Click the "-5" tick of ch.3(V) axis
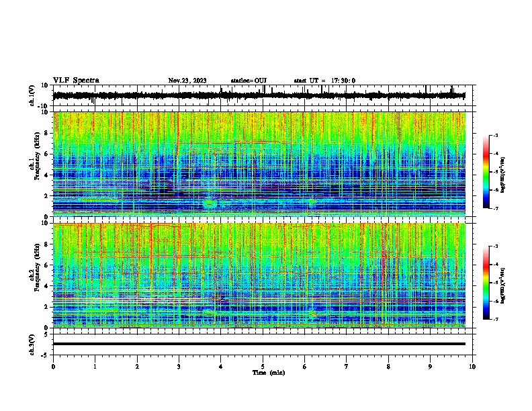Viewport: 532px width, 411px height. pyautogui.click(x=45, y=355)
